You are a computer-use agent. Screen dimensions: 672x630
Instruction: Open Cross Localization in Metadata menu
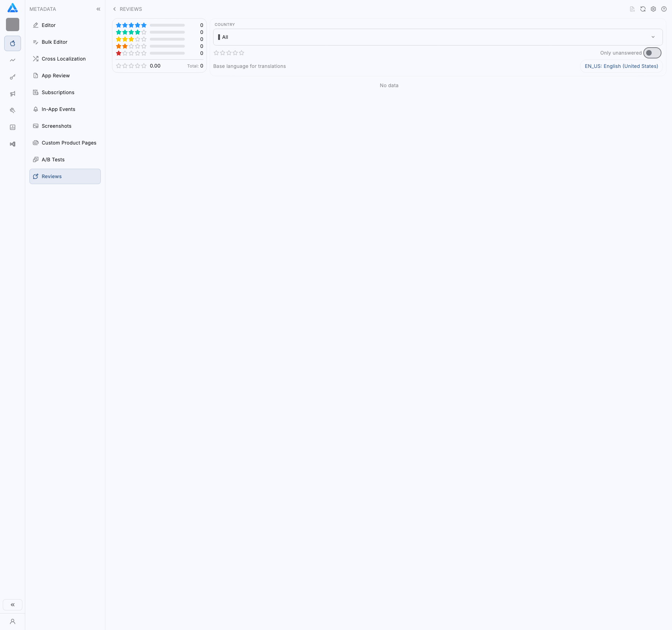tap(63, 59)
